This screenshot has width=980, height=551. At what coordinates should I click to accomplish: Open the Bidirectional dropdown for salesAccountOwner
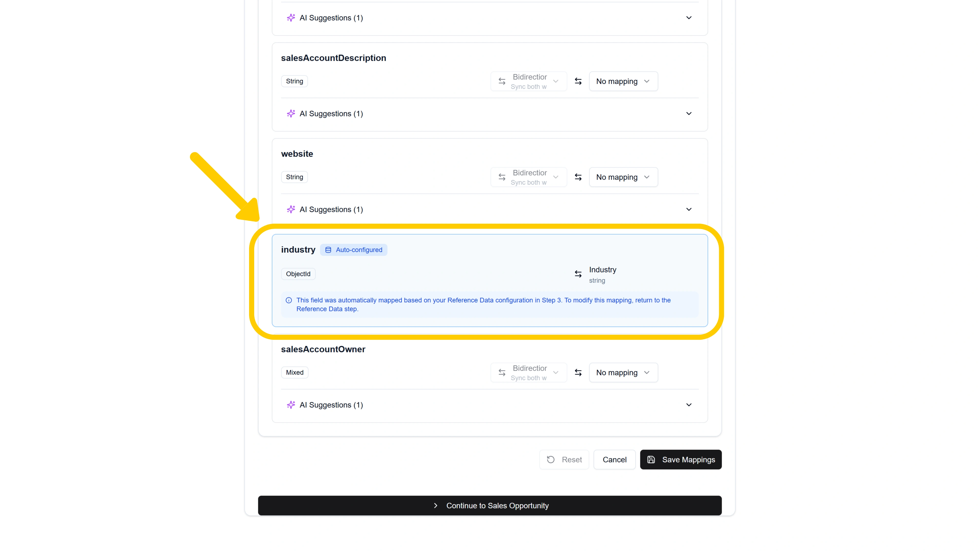pos(529,373)
